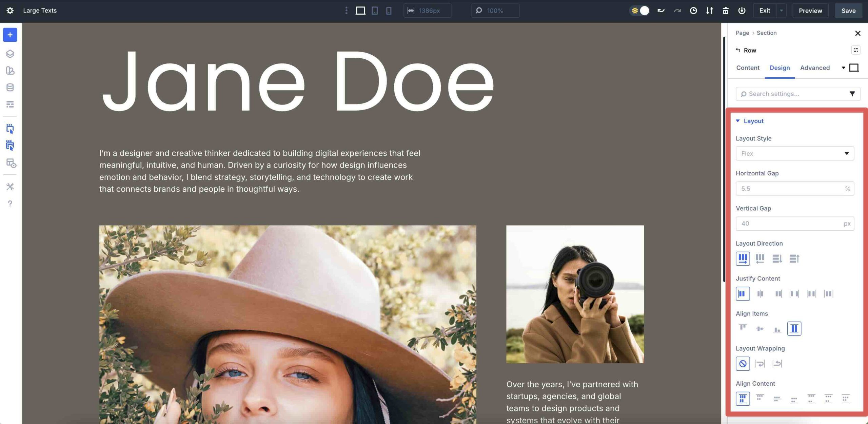The width and height of the screenshot is (868, 424).
Task: Open the history clock icon in top bar
Action: point(693,11)
